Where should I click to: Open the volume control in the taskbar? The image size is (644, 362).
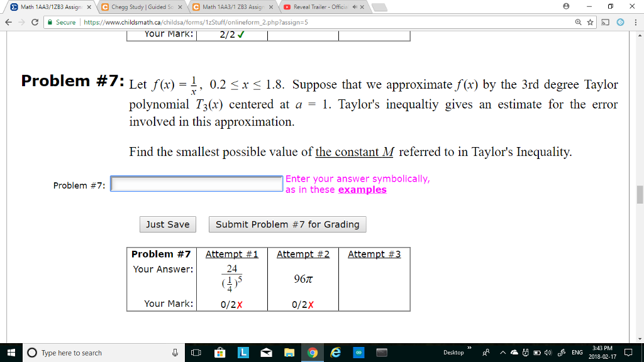click(x=547, y=352)
